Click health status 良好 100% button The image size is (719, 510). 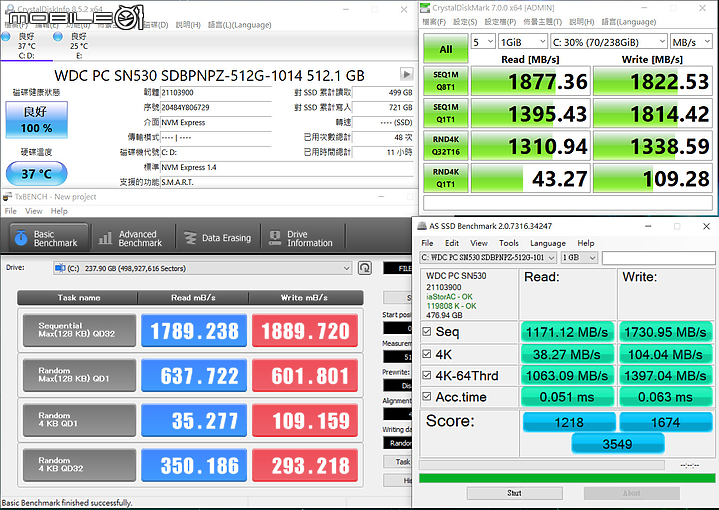[x=37, y=120]
